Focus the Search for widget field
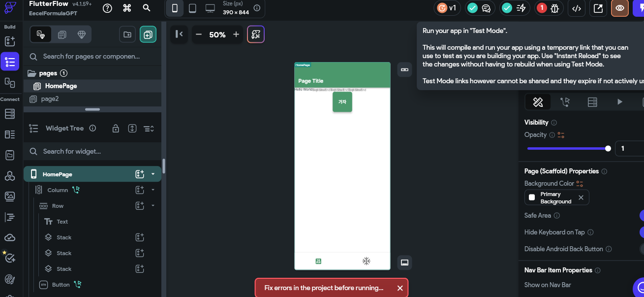The height and width of the screenshot is (297, 644). point(92,151)
